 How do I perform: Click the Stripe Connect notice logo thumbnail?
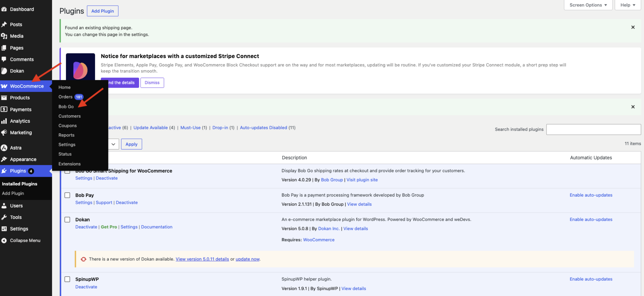[80, 67]
